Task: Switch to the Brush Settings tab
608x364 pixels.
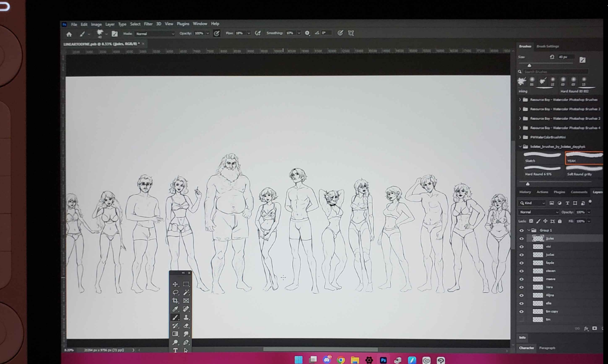Action: [547, 46]
